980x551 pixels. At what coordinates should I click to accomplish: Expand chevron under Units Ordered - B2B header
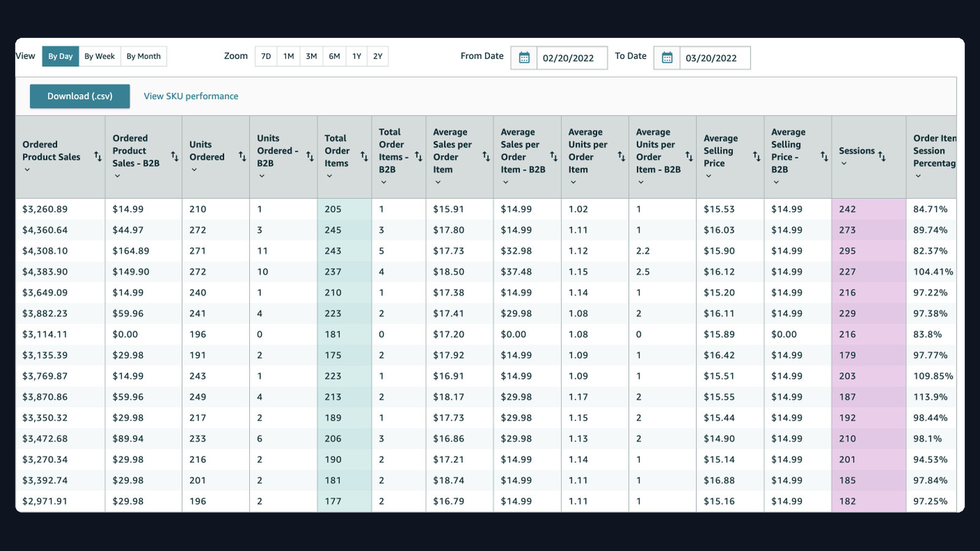click(262, 176)
